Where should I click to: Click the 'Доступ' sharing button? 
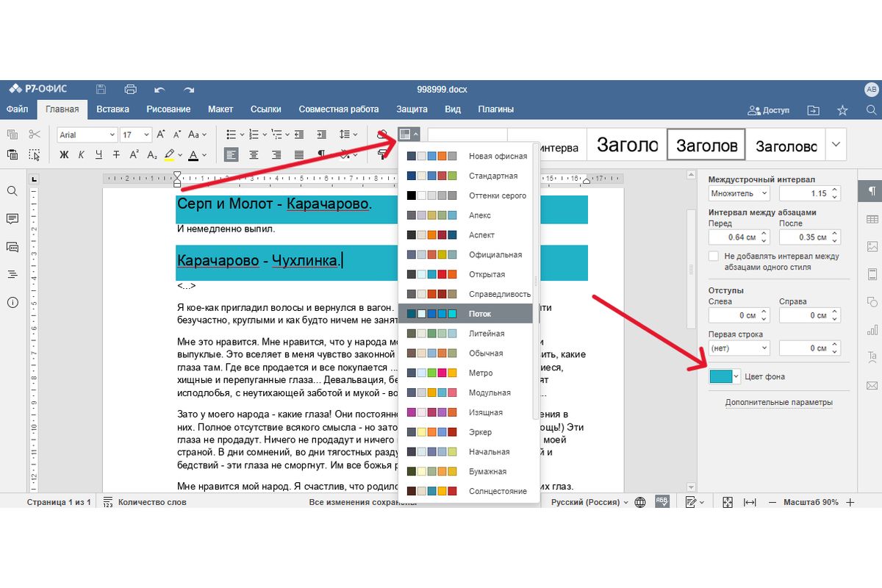tap(768, 110)
